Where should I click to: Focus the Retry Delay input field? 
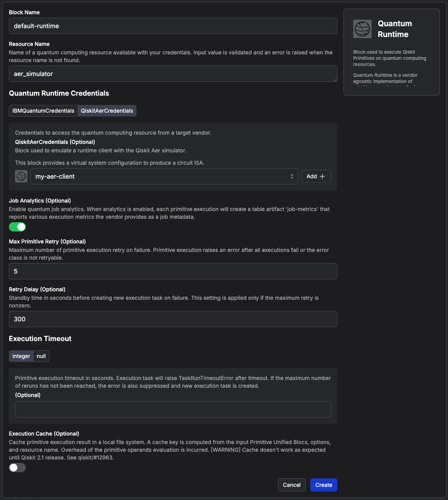(x=173, y=319)
